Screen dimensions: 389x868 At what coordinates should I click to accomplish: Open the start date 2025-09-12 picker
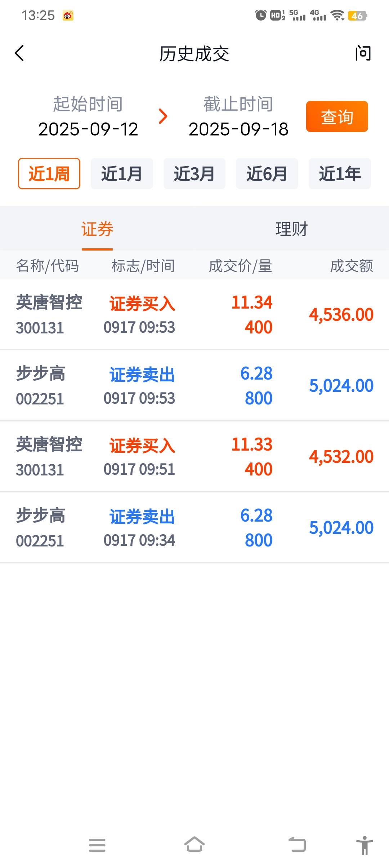click(88, 129)
